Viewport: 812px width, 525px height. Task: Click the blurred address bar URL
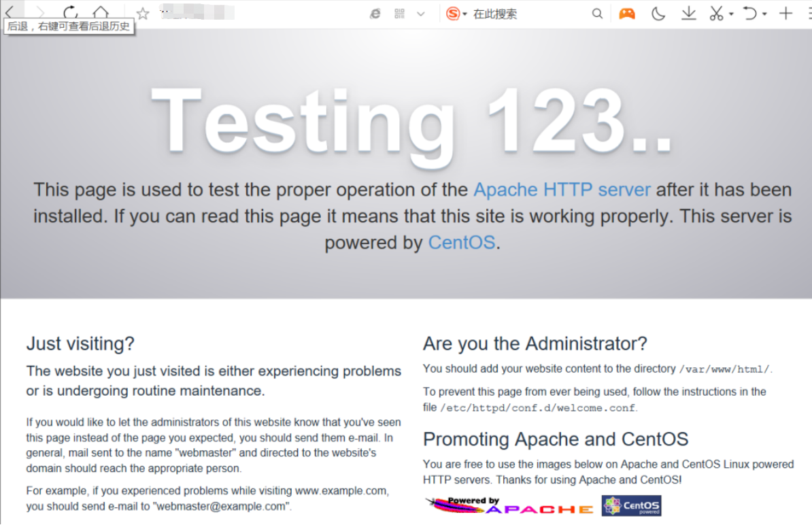point(197,12)
